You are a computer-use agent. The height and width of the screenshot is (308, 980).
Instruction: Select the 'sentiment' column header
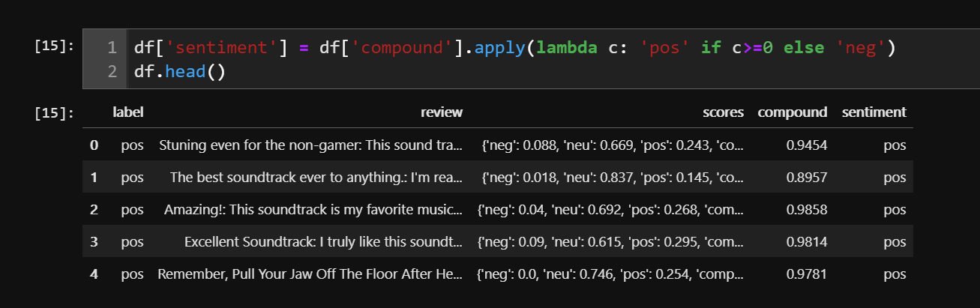pyautogui.click(x=874, y=112)
